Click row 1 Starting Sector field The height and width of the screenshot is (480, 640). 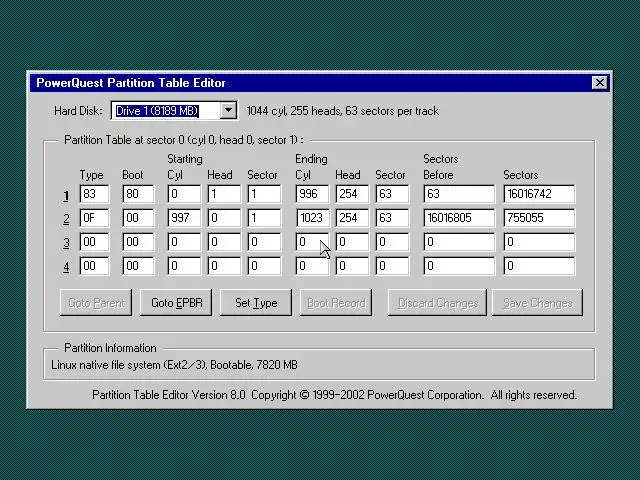click(264, 194)
